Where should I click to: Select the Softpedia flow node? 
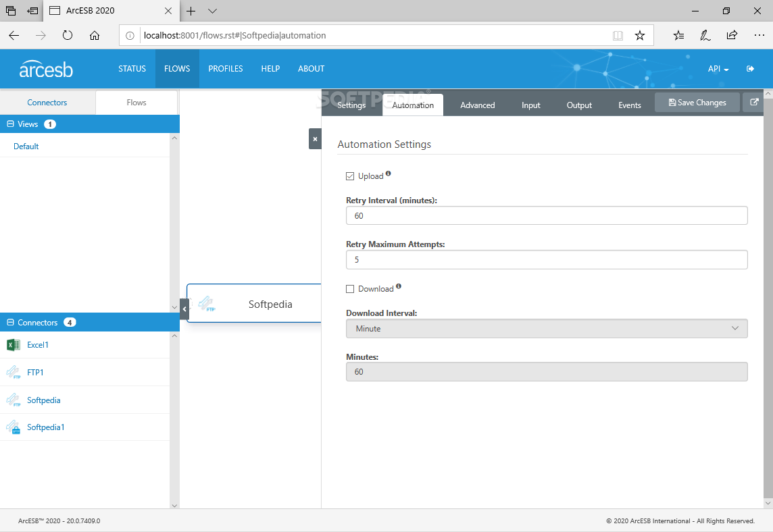coord(254,303)
